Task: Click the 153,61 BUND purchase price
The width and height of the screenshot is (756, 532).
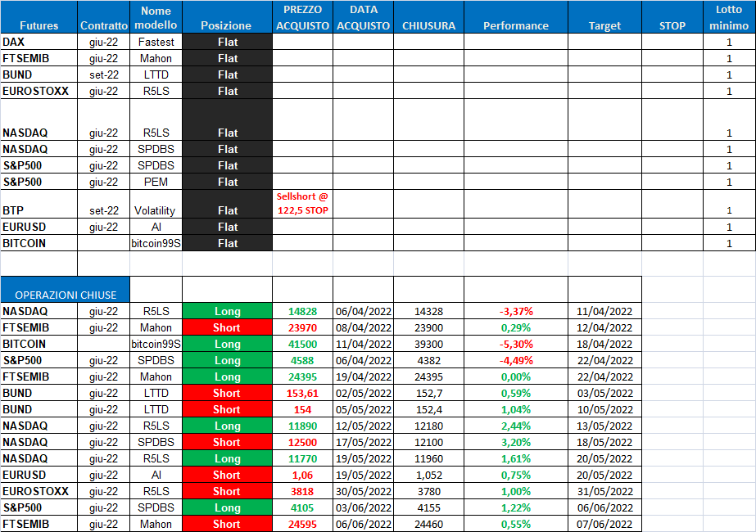Action: pos(302,393)
